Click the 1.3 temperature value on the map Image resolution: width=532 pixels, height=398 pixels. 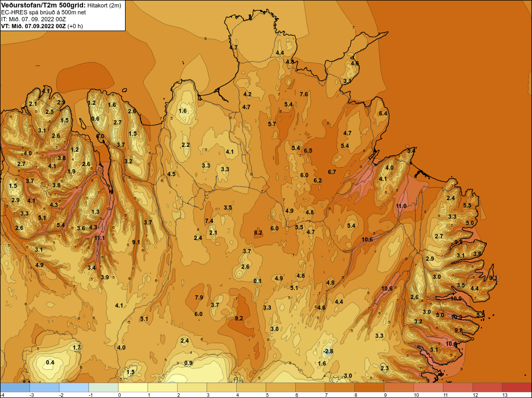click(x=95, y=212)
